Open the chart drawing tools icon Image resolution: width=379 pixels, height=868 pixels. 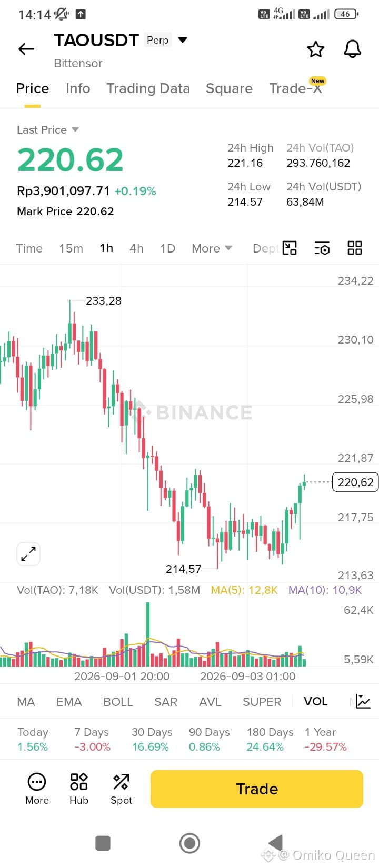click(x=290, y=248)
